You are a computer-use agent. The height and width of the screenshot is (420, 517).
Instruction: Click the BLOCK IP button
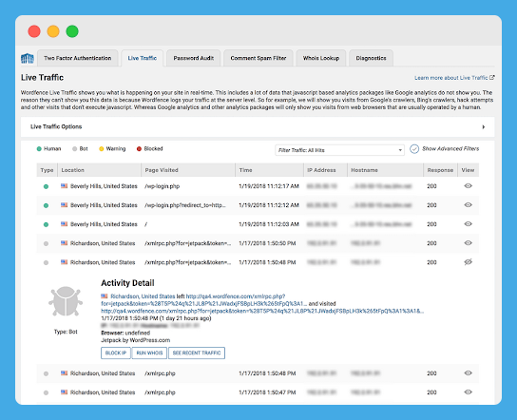(x=116, y=353)
